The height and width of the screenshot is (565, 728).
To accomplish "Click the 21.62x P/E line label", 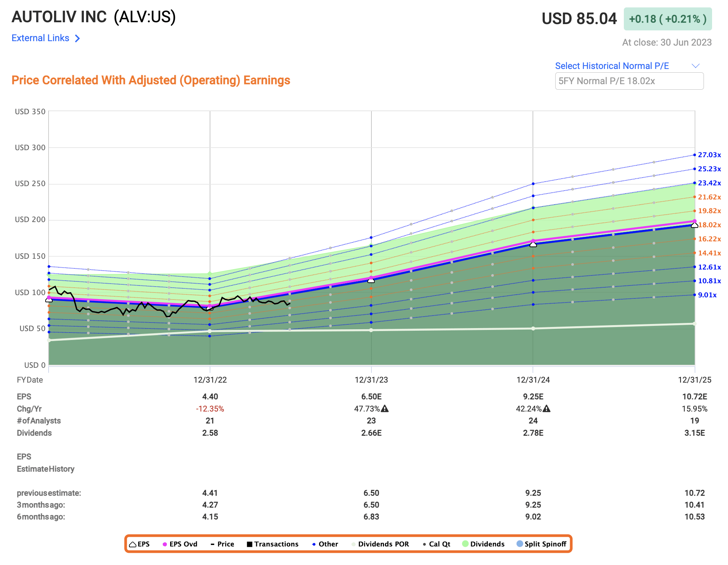I will pyautogui.click(x=709, y=197).
